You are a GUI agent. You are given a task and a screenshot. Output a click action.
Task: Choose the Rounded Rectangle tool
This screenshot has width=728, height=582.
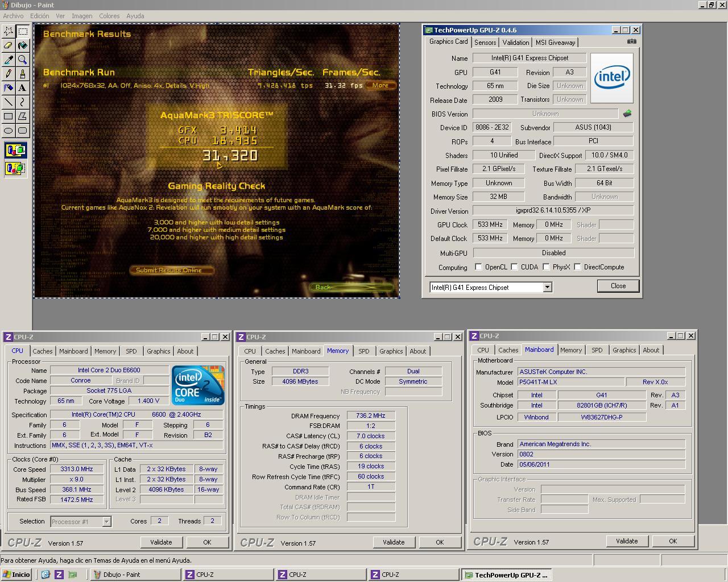tap(23, 131)
